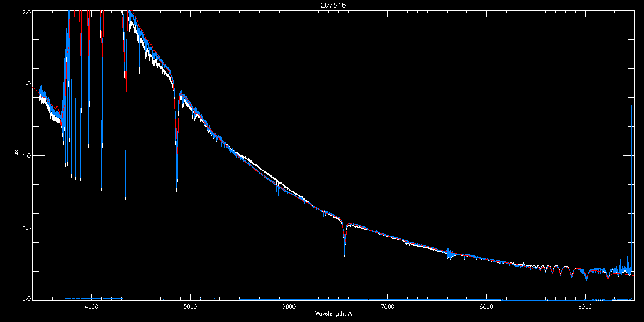
Task: Click the 8000 wavelength tick label
Action: click(486, 306)
